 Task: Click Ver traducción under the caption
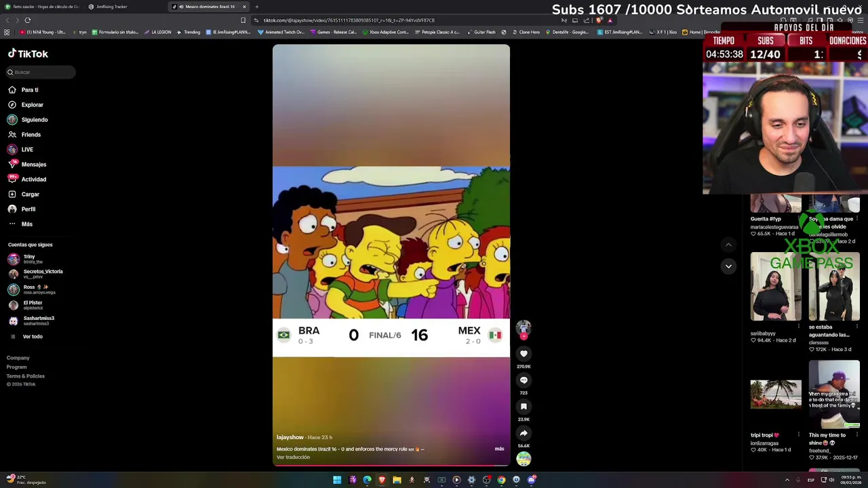pos(293,457)
